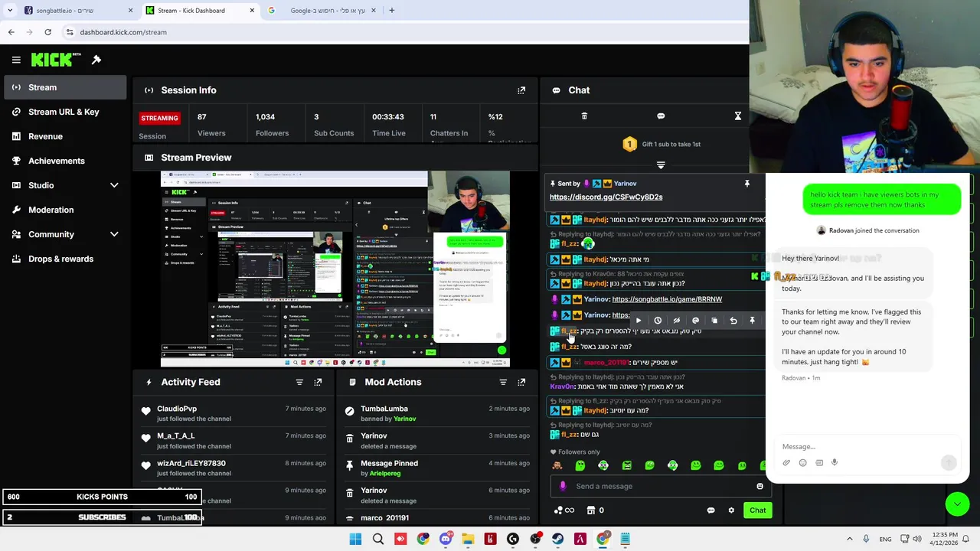Open the pinned discord.gg link
This screenshot has height=551, width=980.
click(x=606, y=197)
